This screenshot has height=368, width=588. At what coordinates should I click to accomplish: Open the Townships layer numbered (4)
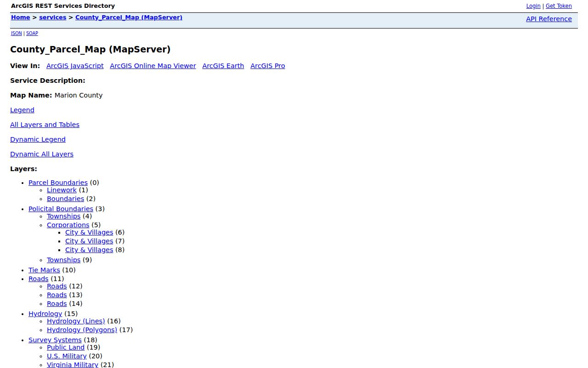tap(63, 216)
